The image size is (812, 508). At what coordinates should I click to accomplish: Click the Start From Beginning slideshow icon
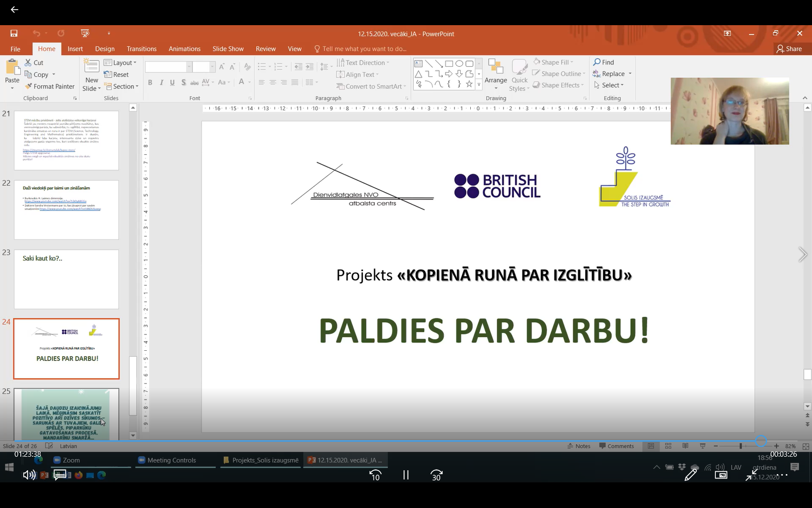click(85, 33)
